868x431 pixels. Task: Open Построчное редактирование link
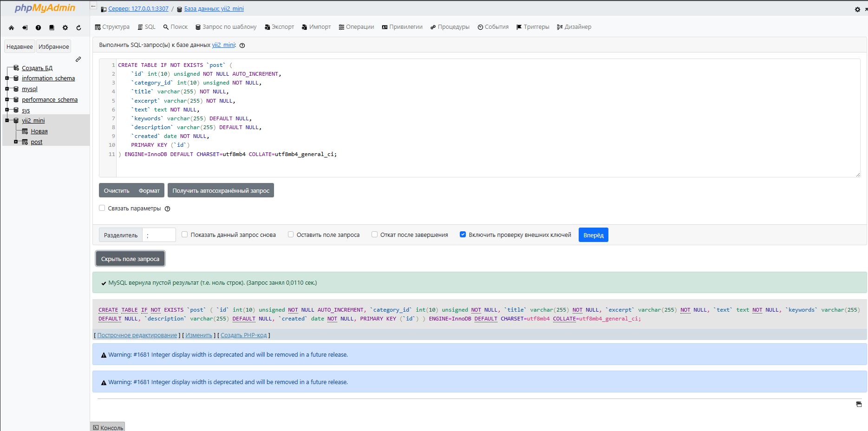[x=137, y=335]
